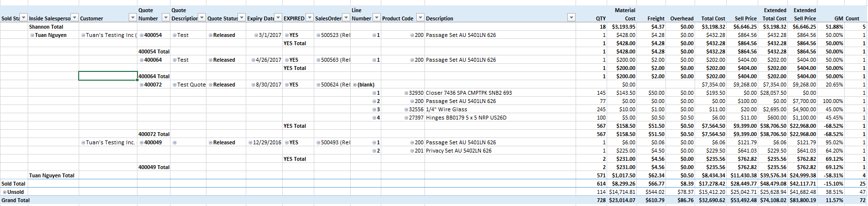Collapse product code 32556 group
This screenshot has height=206, width=868.
point(406,110)
